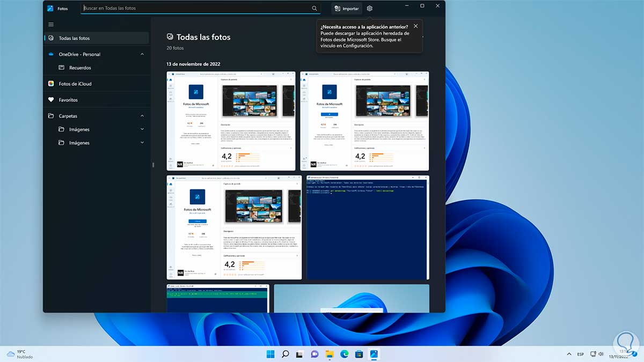Focus the 'Buscar en Todas las fotos' field
Image resolution: width=644 pixels, height=362 pixels.
(x=201, y=9)
